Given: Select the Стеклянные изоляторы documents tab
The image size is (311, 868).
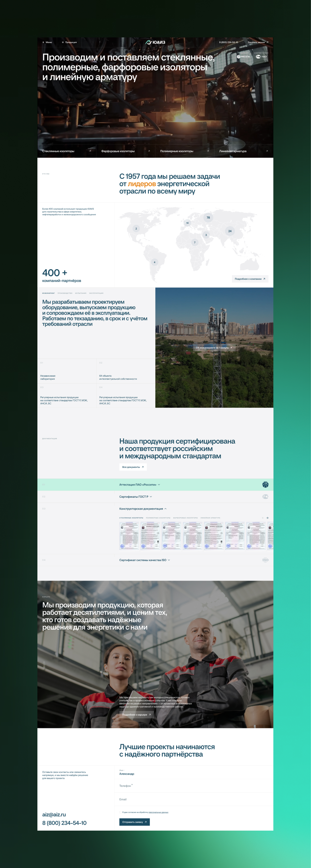Looking at the screenshot, I should click(131, 518).
